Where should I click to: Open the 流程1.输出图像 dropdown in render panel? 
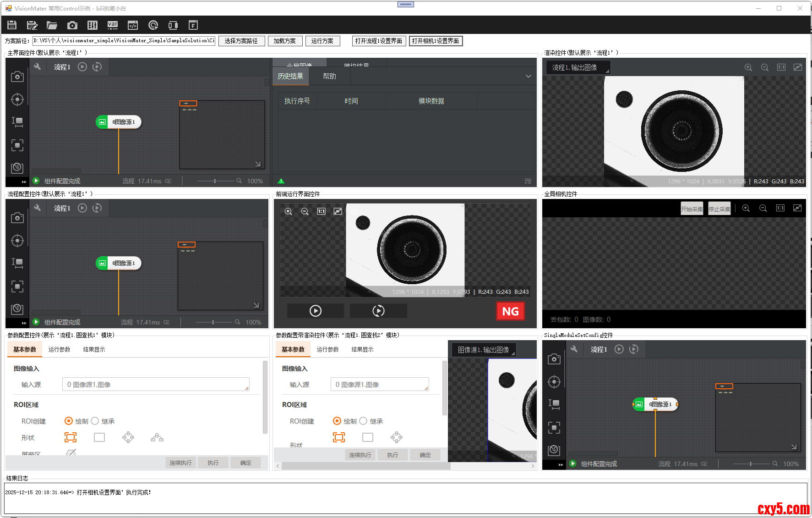point(578,67)
